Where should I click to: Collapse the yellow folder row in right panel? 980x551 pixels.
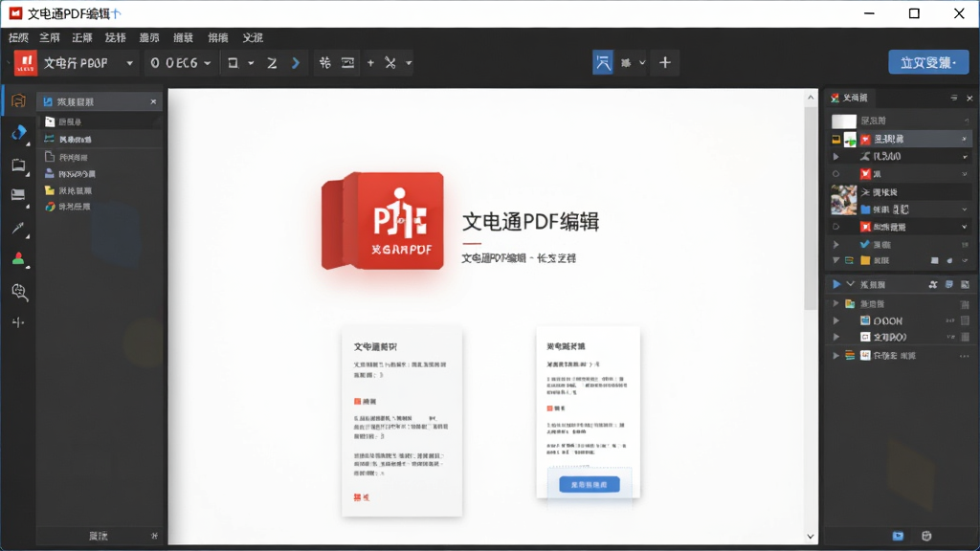[x=835, y=260]
